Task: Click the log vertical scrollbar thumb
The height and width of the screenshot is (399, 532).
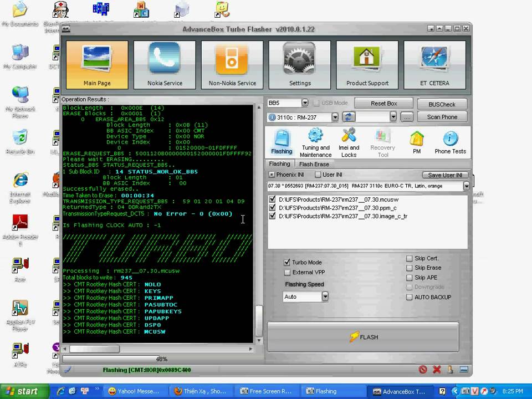Action: click(259, 321)
